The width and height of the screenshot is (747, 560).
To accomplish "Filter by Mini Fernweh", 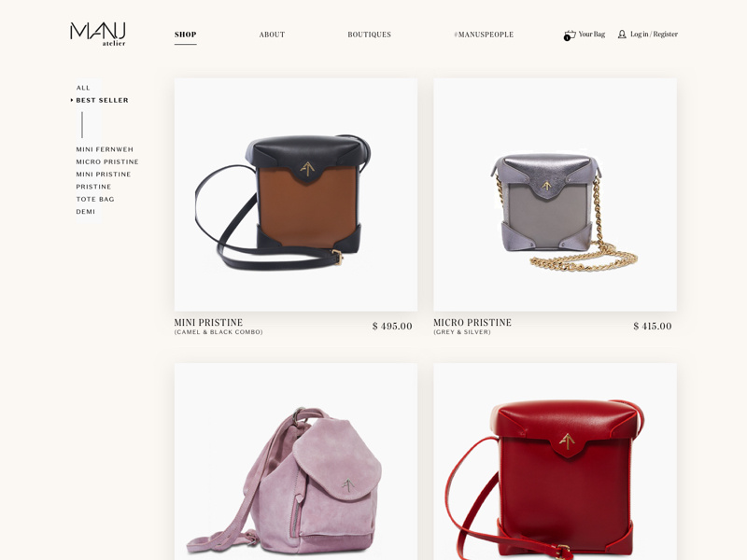I will [x=105, y=149].
